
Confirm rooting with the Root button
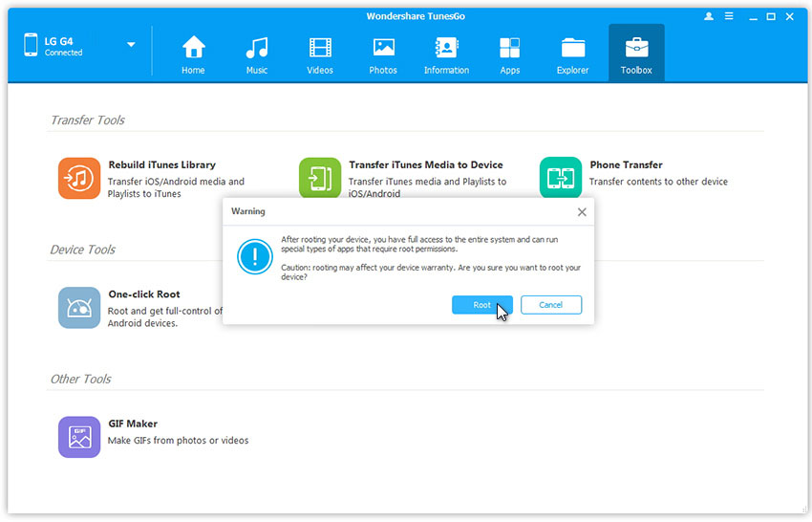481,305
